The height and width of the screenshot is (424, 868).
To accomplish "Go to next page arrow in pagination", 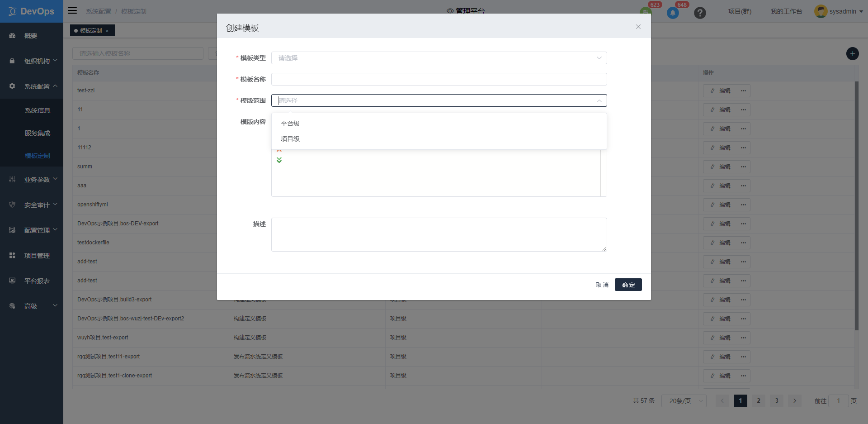I will click(795, 401).
